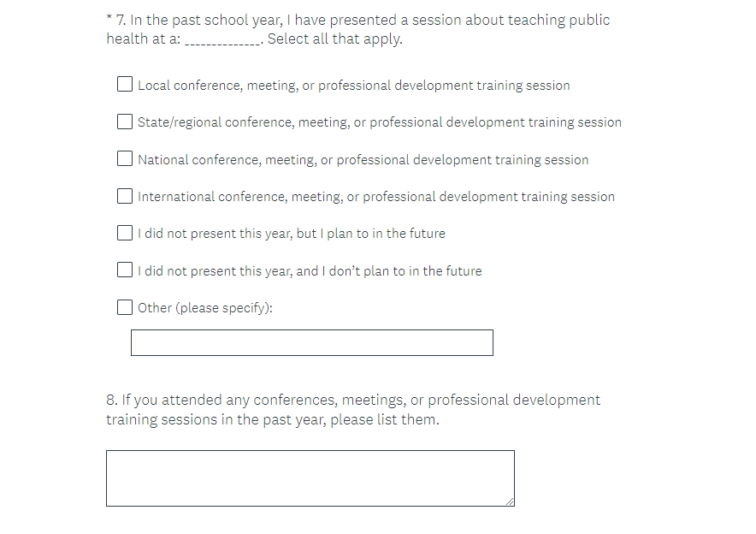Select the National conference checkbox
Viewport: 756px width, 534px height.
tap(125, 159)
